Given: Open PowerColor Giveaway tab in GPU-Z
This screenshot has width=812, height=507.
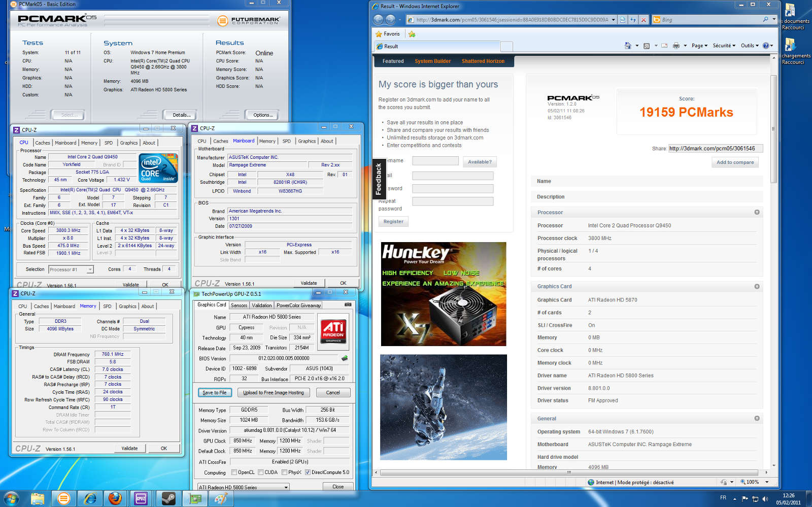Looking at the screenshot, I should click(298, 306).
